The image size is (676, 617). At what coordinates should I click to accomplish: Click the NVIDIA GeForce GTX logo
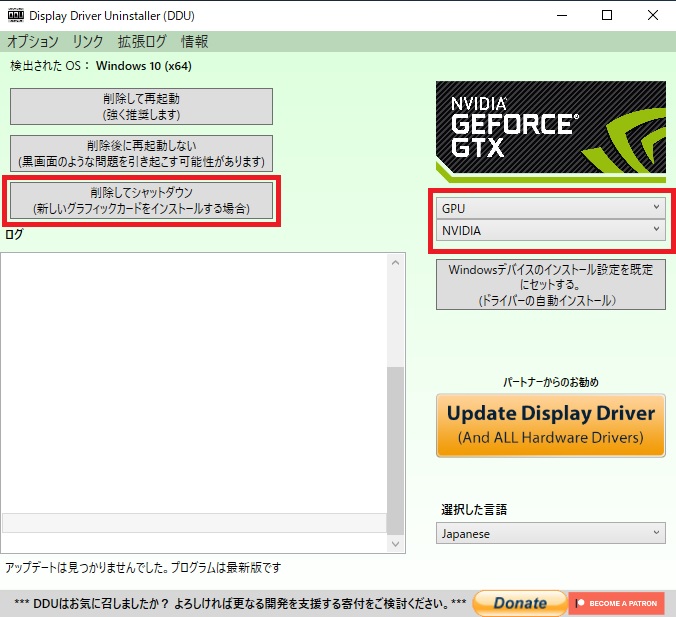[x=551, y=131]
